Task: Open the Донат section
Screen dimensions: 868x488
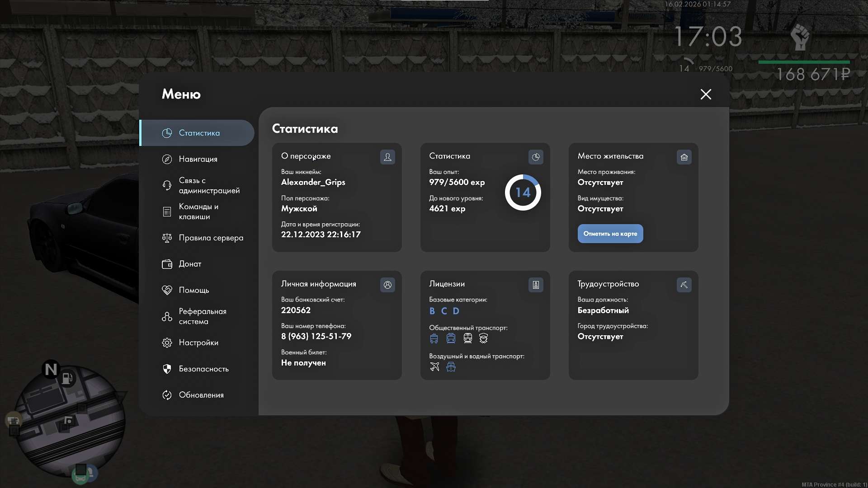Action: (x=190, y=264)
